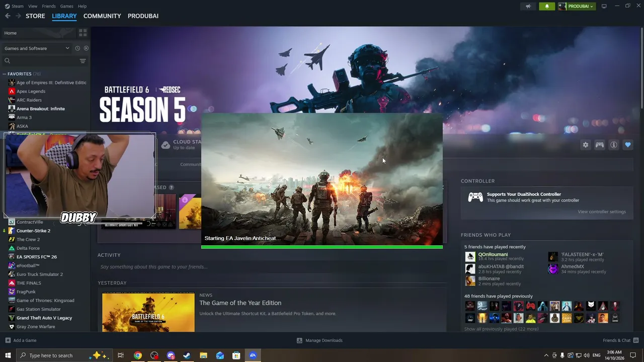
Task: Enter Big Picture mode with the monitor icon
Action: tap(604, 6)
